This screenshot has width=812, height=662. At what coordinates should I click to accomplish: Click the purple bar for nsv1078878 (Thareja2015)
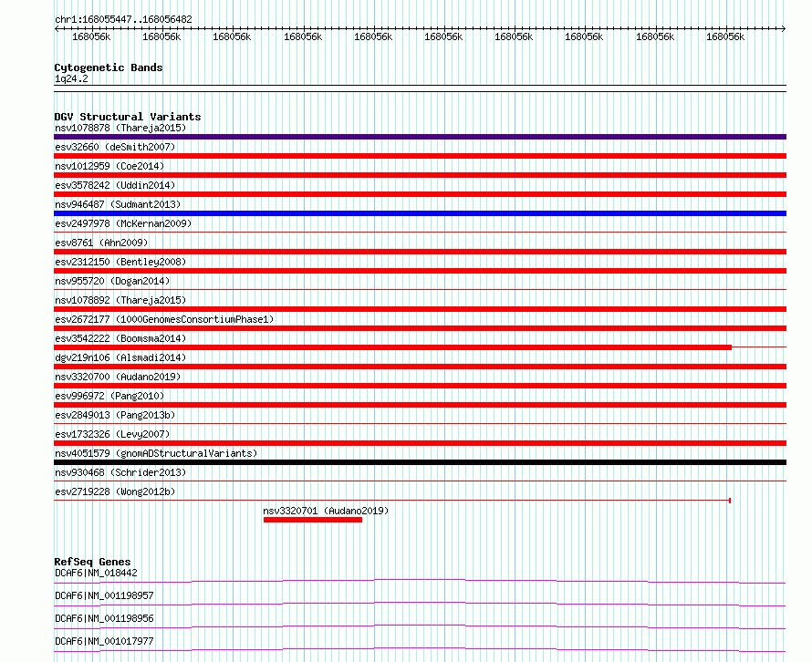tap(420, 137)
